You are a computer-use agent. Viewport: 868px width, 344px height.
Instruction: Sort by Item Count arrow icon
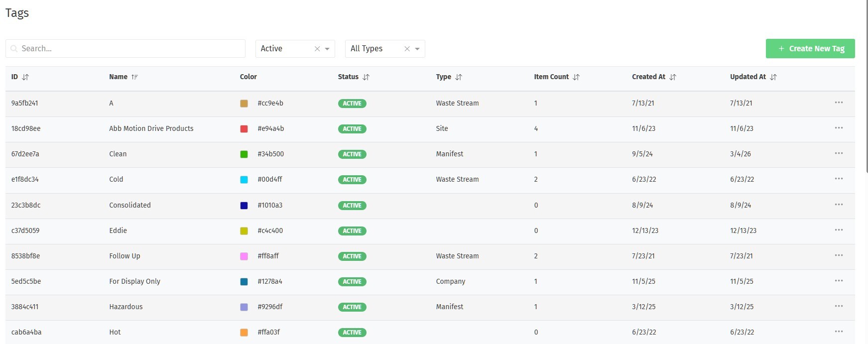point(576,77)
